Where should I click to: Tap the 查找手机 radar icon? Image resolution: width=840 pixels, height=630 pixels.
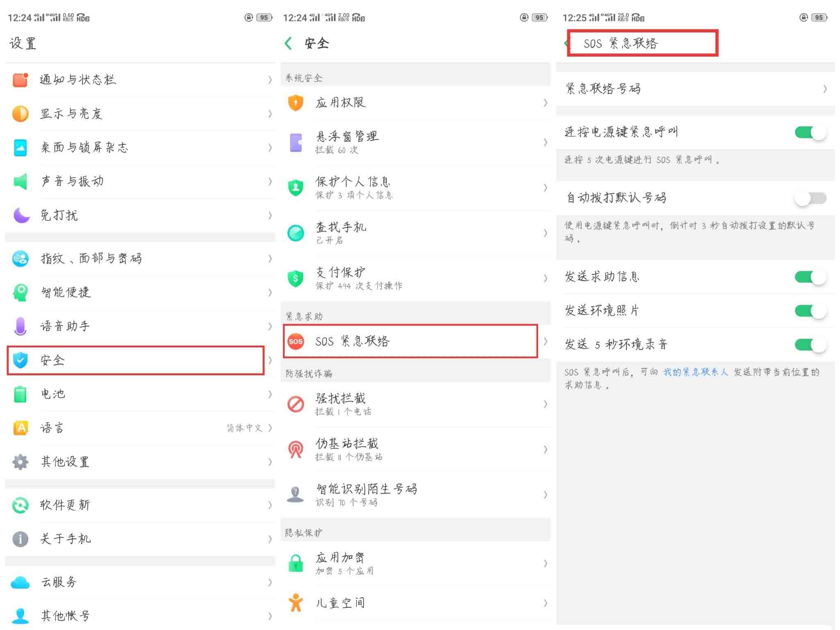click(295, 233)
